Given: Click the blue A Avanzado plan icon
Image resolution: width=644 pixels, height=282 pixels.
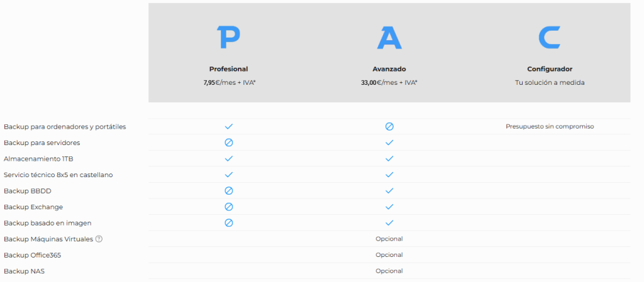Looking at the screenshot, I should [x=389, y=38].
